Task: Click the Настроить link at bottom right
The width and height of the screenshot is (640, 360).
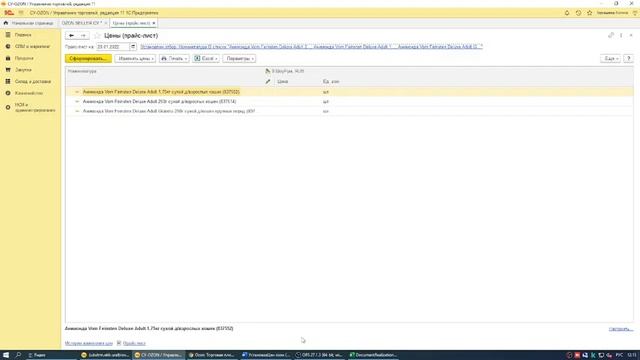Action: pyautogui.click(x=620, y=329)
